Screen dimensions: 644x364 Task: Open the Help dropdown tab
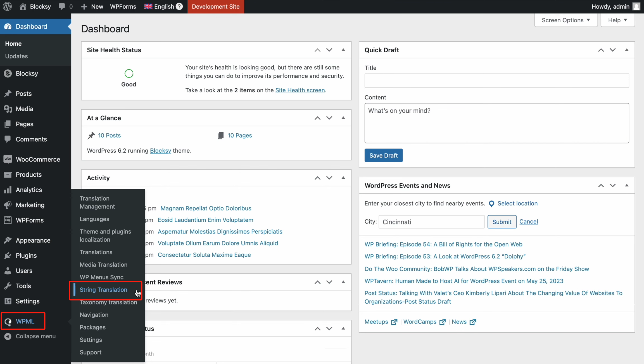(x=617, y=20)
